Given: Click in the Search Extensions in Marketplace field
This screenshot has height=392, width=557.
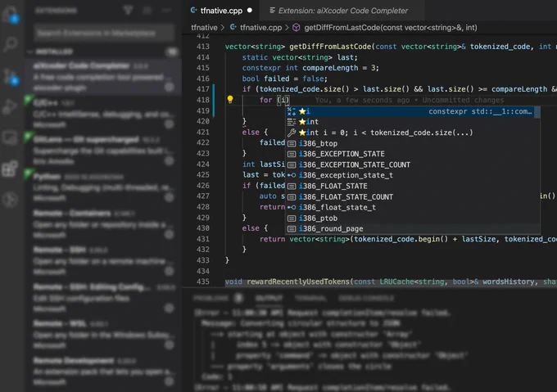Looking at the screenshot, I should point(104,33).
